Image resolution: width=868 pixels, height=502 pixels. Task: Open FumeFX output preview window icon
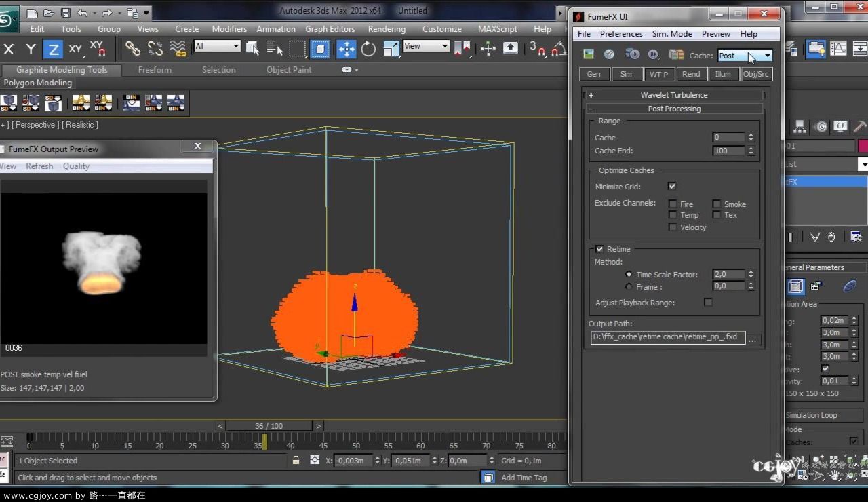click(589, 55)
